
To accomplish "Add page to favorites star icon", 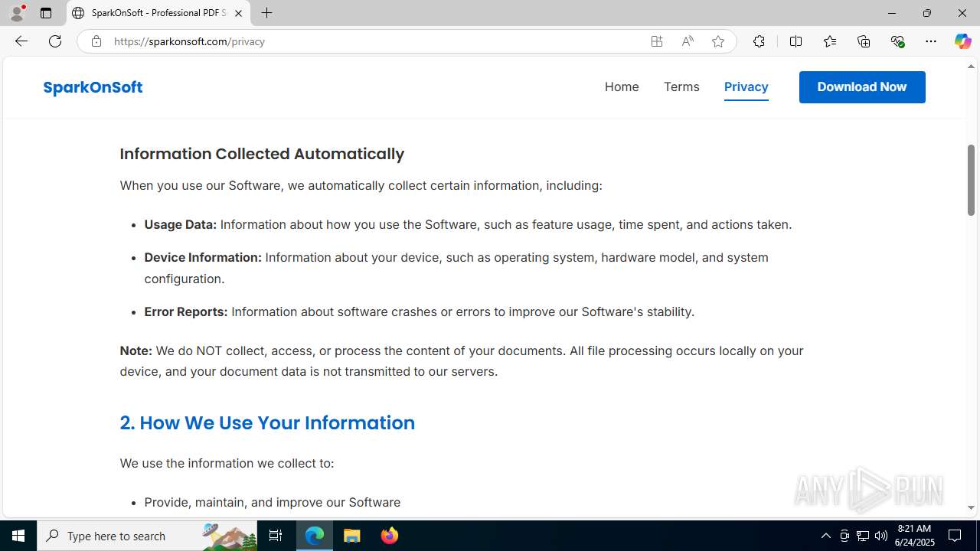I will click(x=718, y=41).
